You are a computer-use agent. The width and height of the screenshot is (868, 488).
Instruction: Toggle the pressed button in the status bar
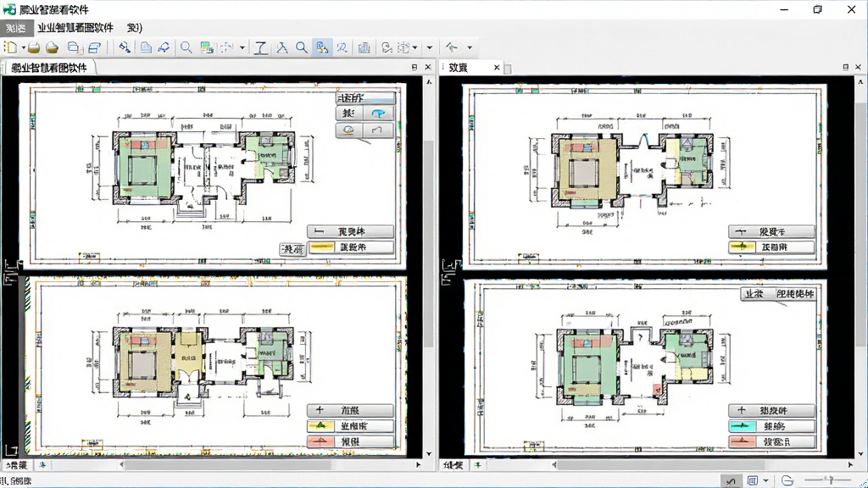[x=731, y=481]
